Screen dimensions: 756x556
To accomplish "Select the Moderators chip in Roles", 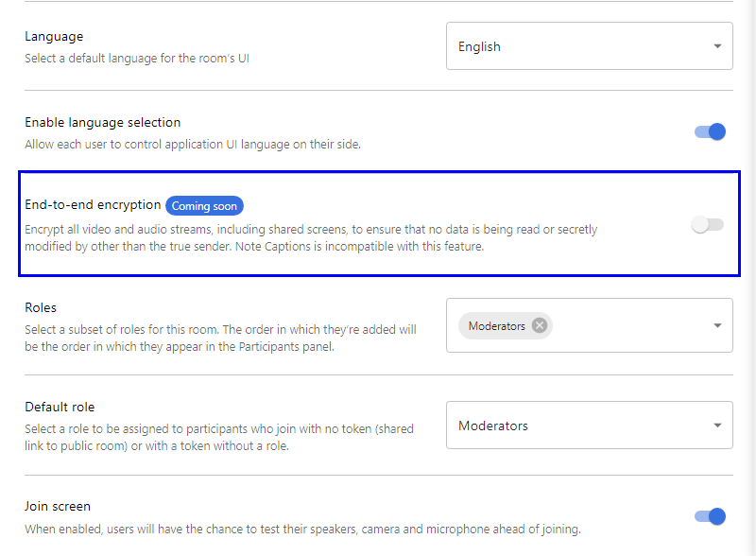I will point(496,325).
